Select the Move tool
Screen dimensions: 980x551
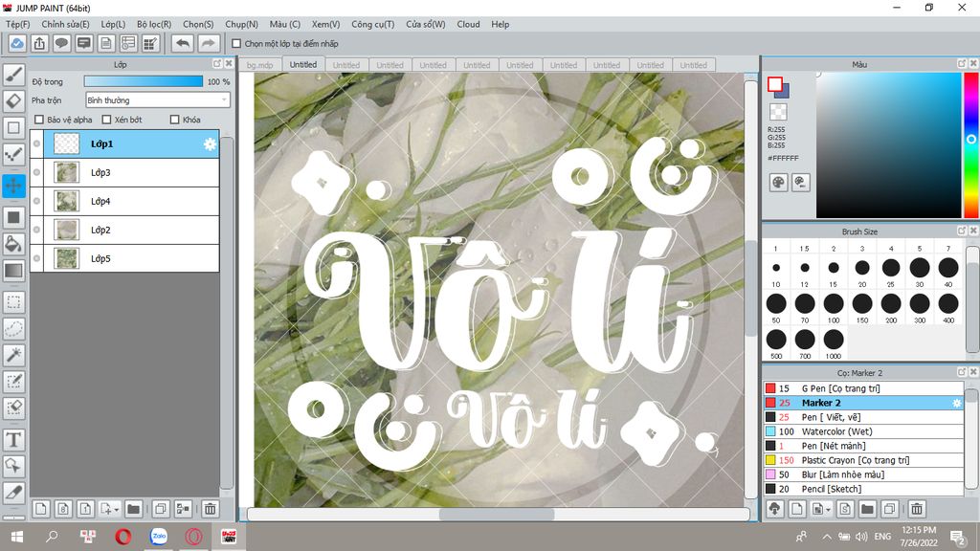(x=13, y=186)
